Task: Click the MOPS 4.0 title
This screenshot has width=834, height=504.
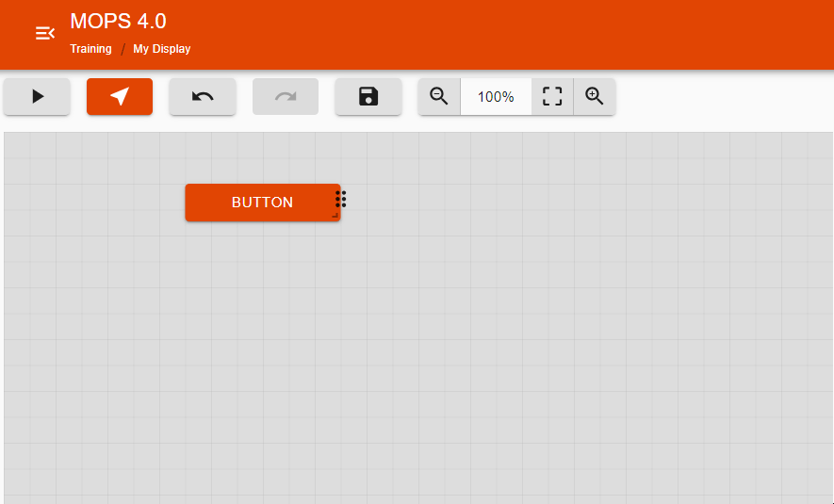Action: [x=118, y=21]
